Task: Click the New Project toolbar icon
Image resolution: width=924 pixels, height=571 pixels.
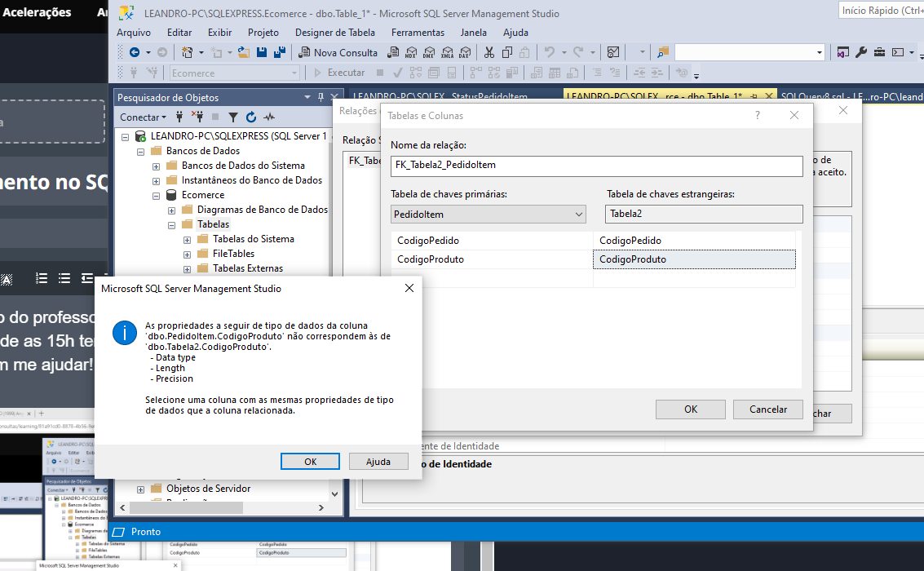Action: point(188,52)
